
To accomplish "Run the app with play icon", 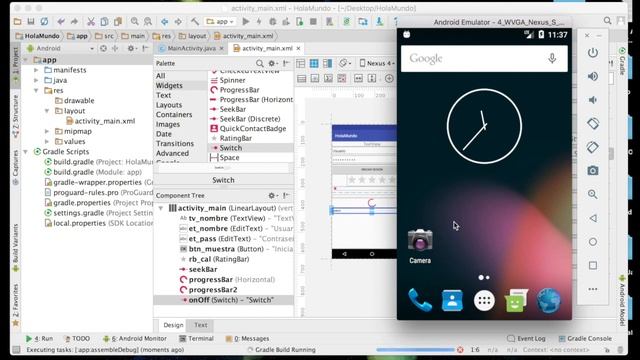I will [246, 22].
